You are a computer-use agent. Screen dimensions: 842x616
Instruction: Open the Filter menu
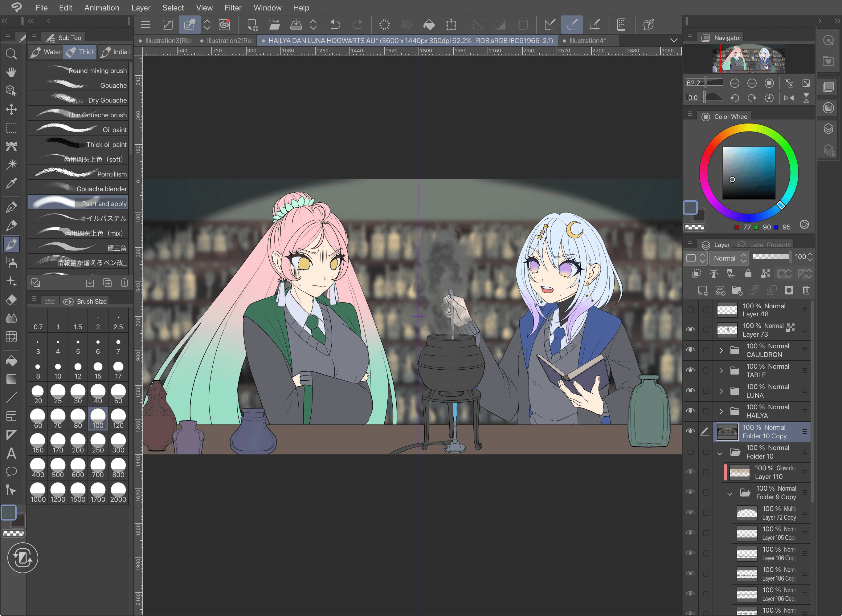click(233, 7)
